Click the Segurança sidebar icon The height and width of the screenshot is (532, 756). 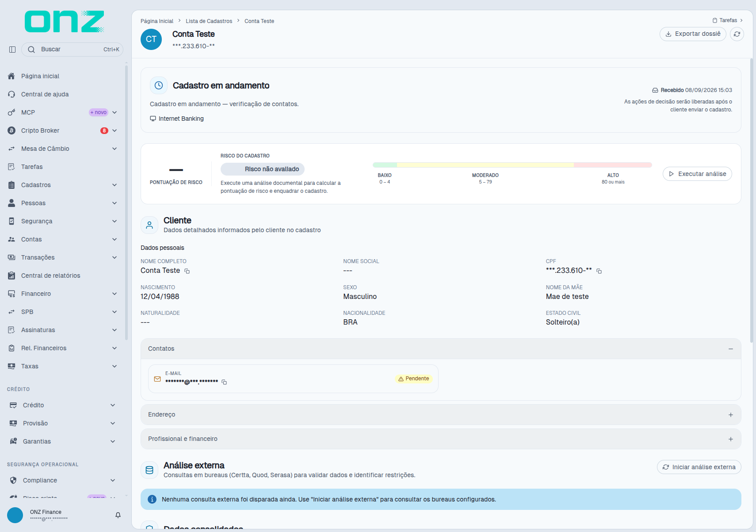point(11,221)
